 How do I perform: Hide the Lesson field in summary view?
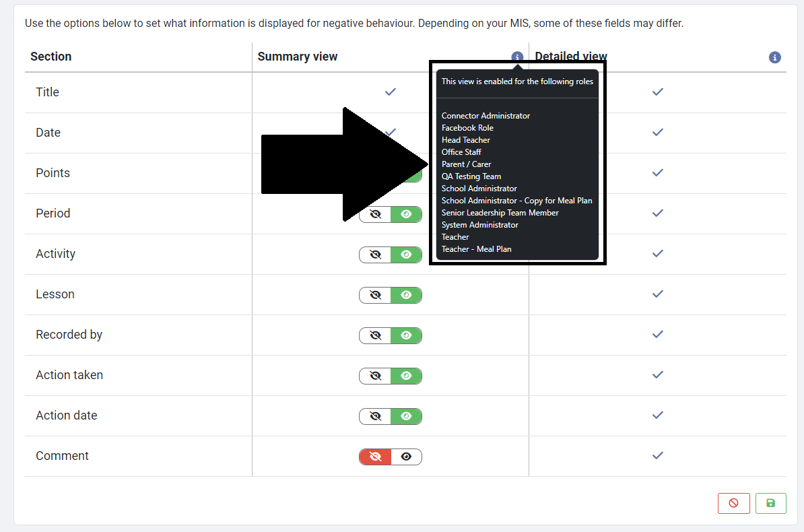tap(375, 295)
